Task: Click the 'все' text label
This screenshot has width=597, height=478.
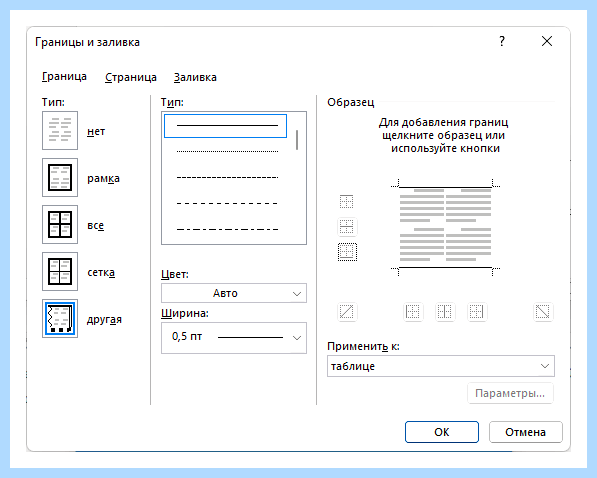Action: coord(96,225)
